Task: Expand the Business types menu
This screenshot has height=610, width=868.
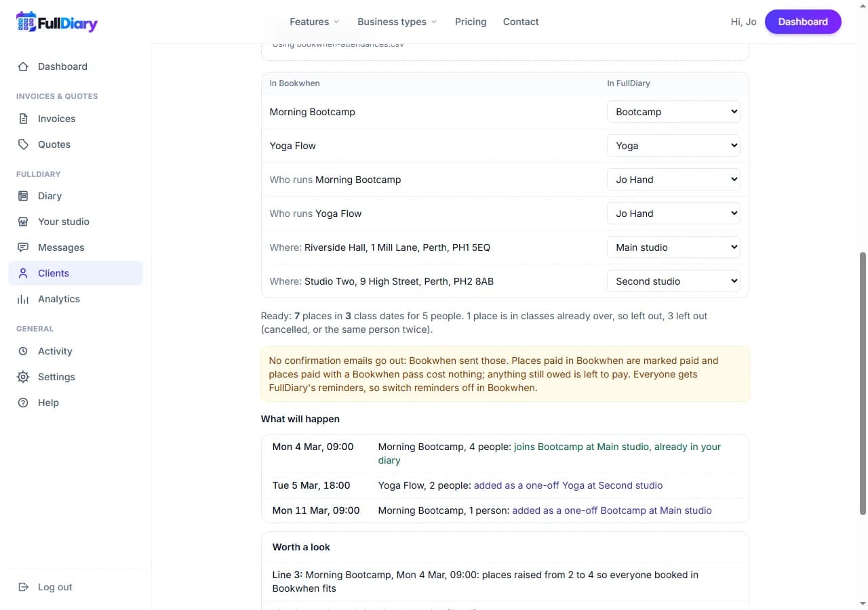Action: pyautogui.click(x=397, y=22)
